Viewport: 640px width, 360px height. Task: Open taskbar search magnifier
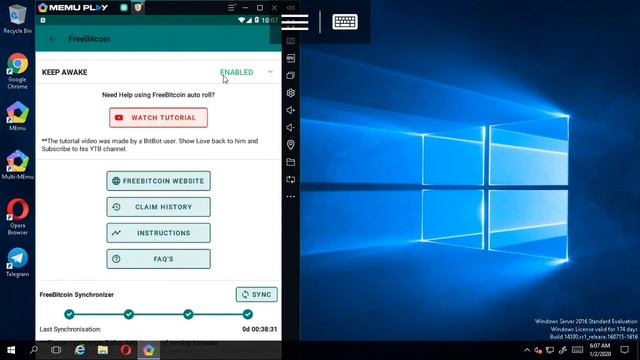pos(34,350)
